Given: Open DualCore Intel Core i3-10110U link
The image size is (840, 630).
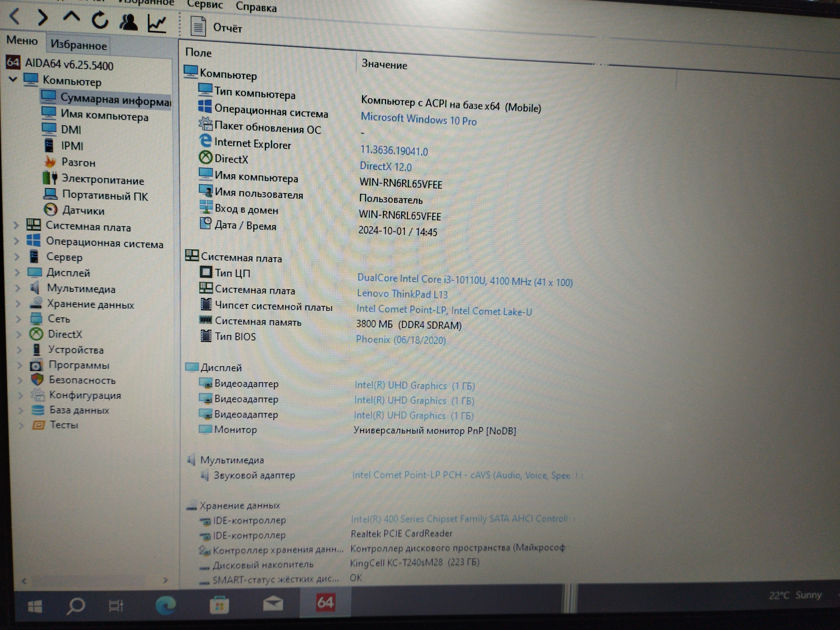Looking at the screenshot, I should (465, 280).
